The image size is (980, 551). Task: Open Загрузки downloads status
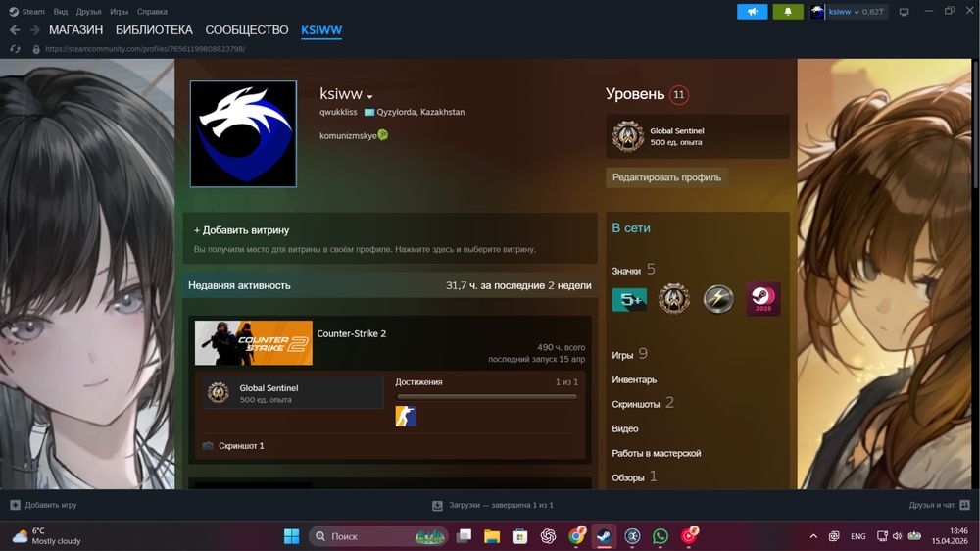pos(493,505)
